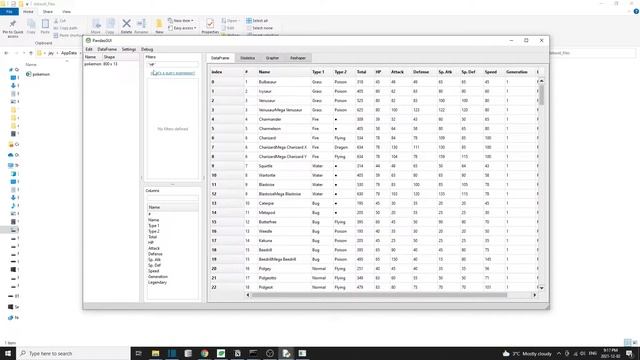This screenshot has height=360, width=640.
Task: Select 'Attack' in the columns list
Action: 154,248
